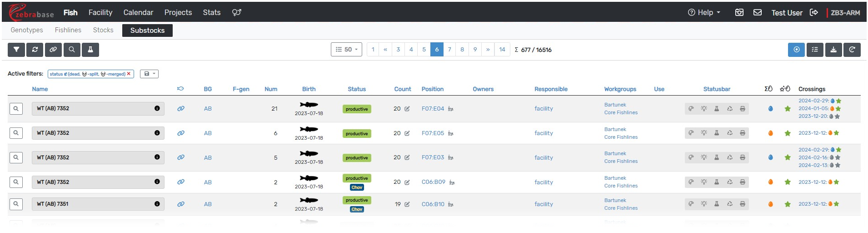Toggle the checklist selection mode button
The image size is (868, 233).
815,50
